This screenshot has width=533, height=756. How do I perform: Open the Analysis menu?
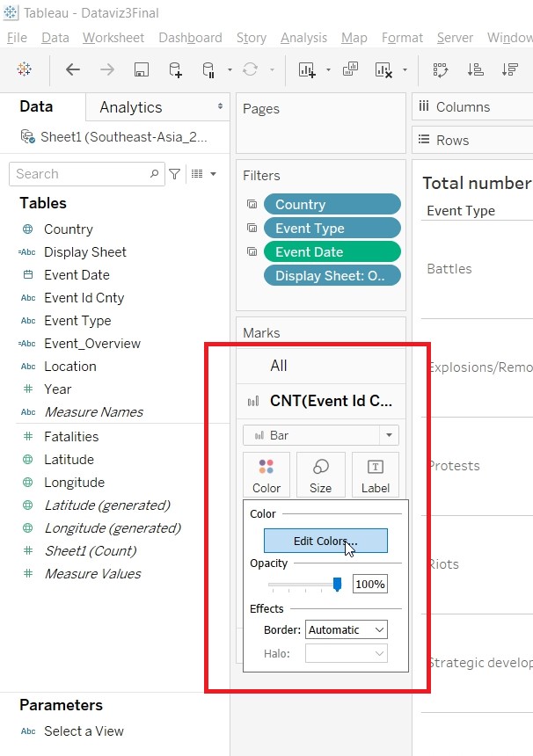[x=303, y=38]
